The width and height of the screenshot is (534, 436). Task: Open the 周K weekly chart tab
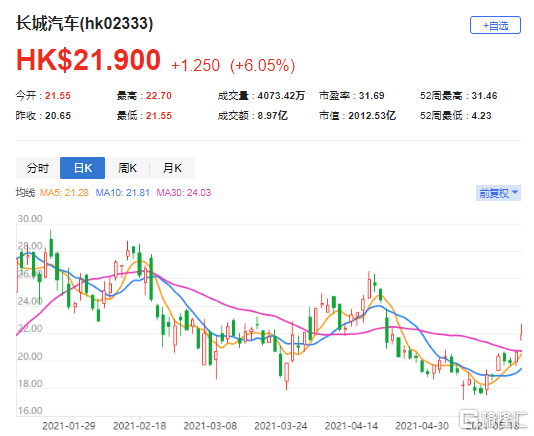(x=127, y=168)
